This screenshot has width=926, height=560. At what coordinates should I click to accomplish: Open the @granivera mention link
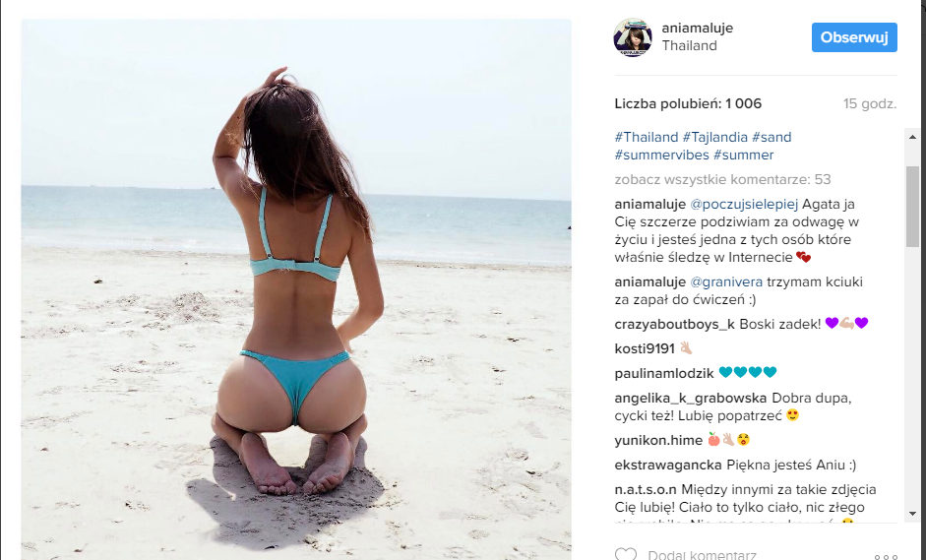click(x=726, y=281)
